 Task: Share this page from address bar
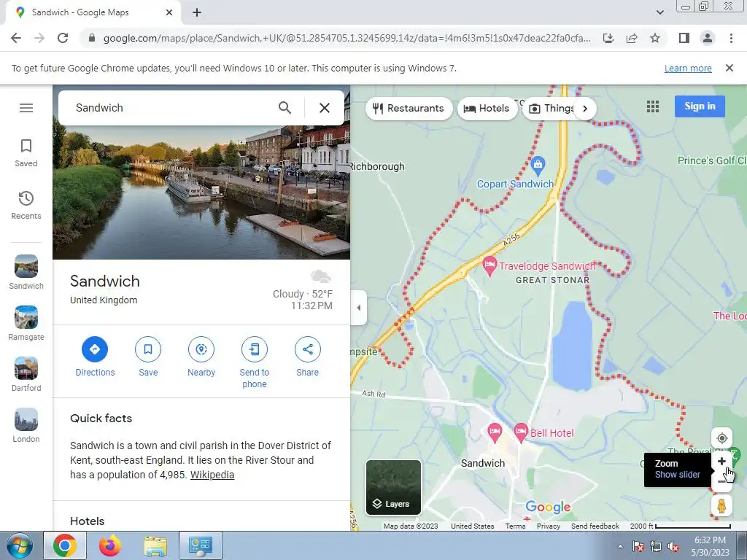(632, 38)
